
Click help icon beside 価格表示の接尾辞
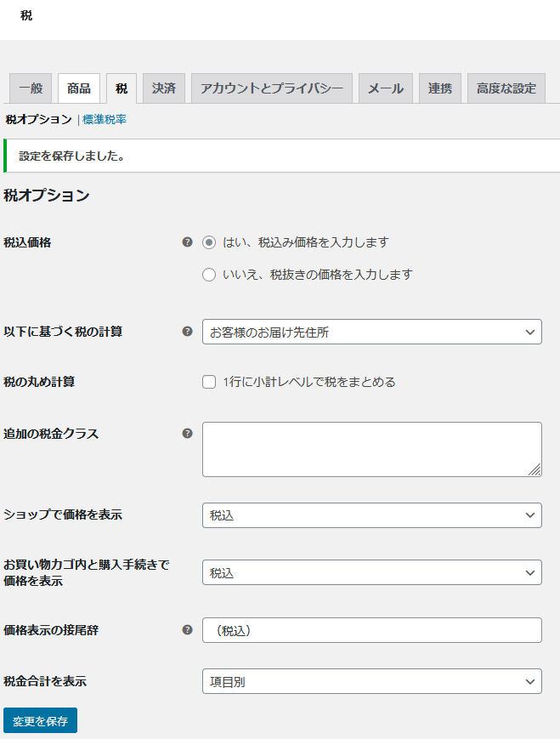click(187, 630)
